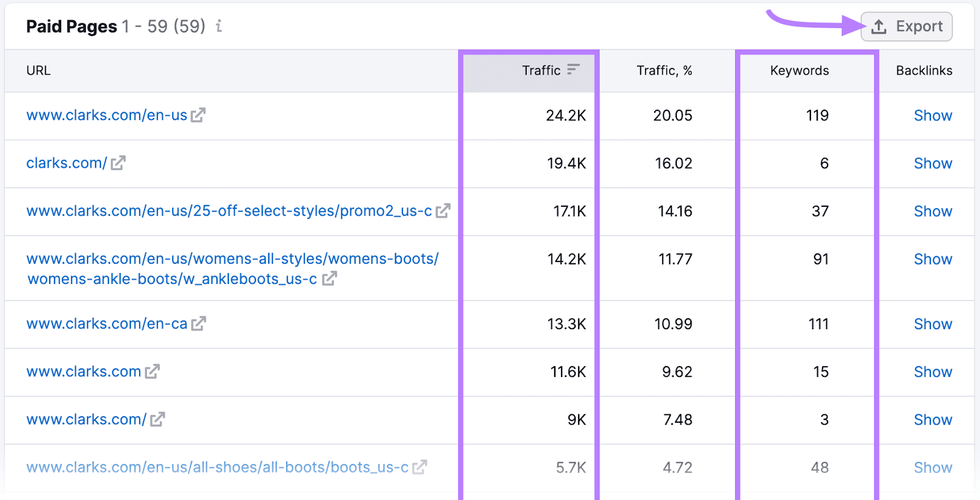Open external link icon next to clarks.com/
The height and width of the screenshot is (500, 980).
tap(118, 163)
